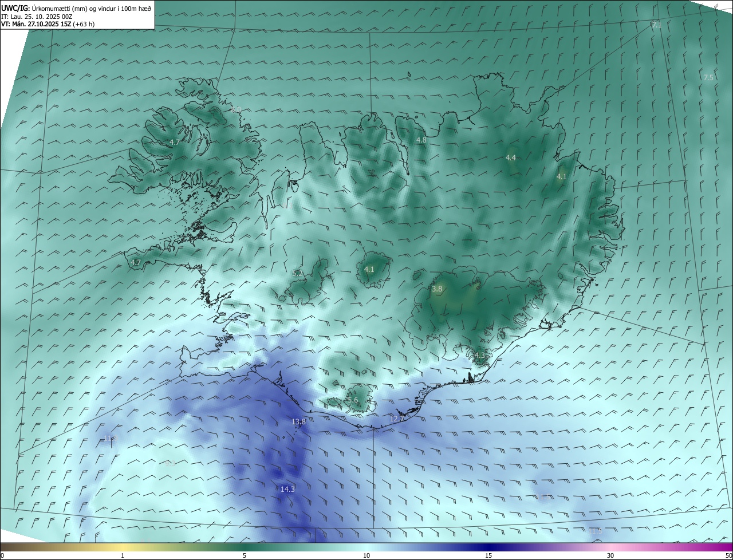The width and height of the screenshot is (733, 560).
Task: Click the 14.3 value over the ocean
Action: coord(287,489)
